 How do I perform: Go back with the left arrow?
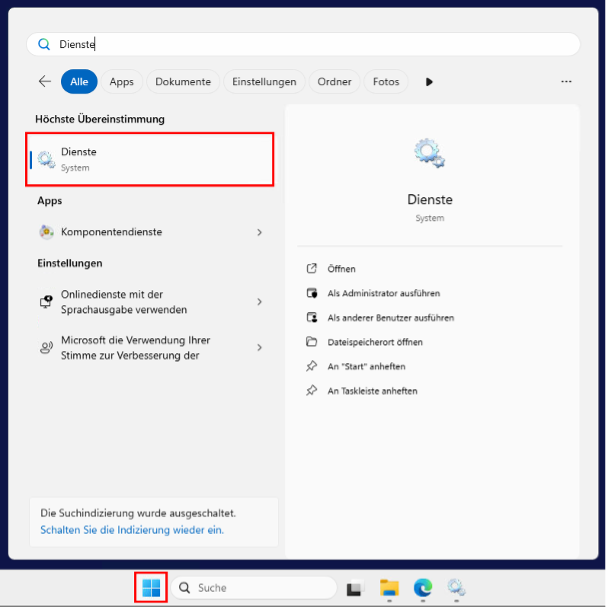pyautogui.click(x=45, y=81)
